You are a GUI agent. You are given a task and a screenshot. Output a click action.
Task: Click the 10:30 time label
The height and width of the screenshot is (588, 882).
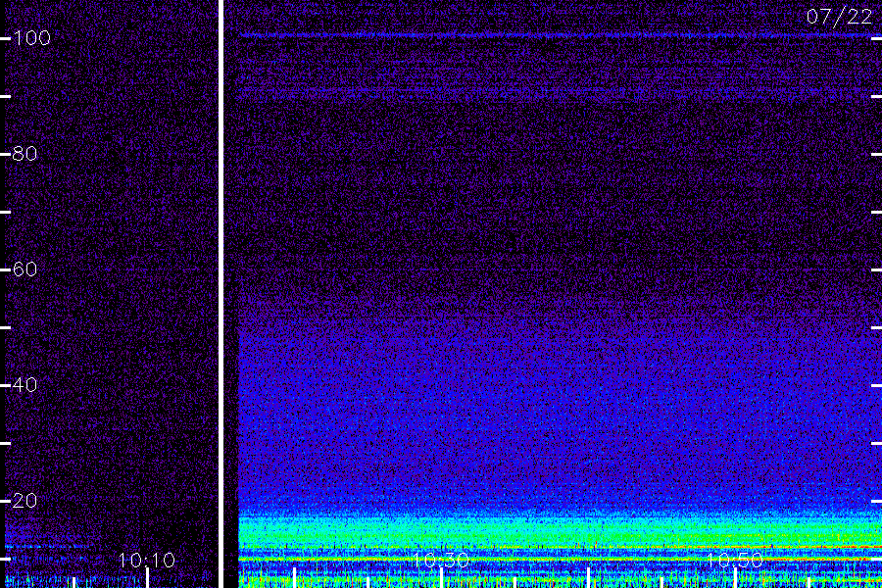[x=441, y=560]
